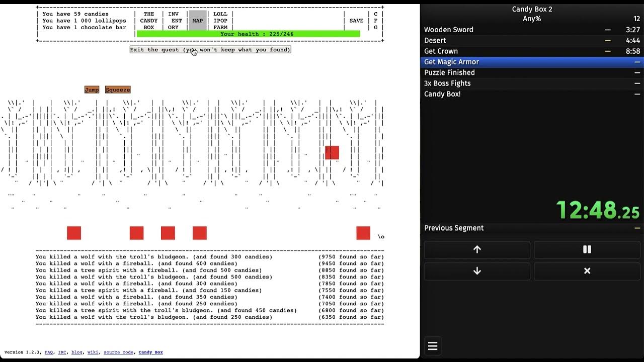Open the IRC link
Screen dimensions: 644x362
62,352
